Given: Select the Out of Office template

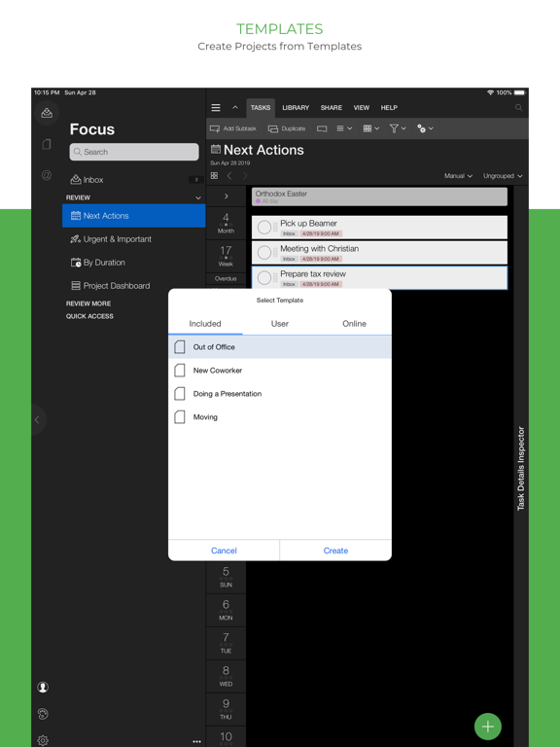Looking at the screenshot, I should (280, 347).
